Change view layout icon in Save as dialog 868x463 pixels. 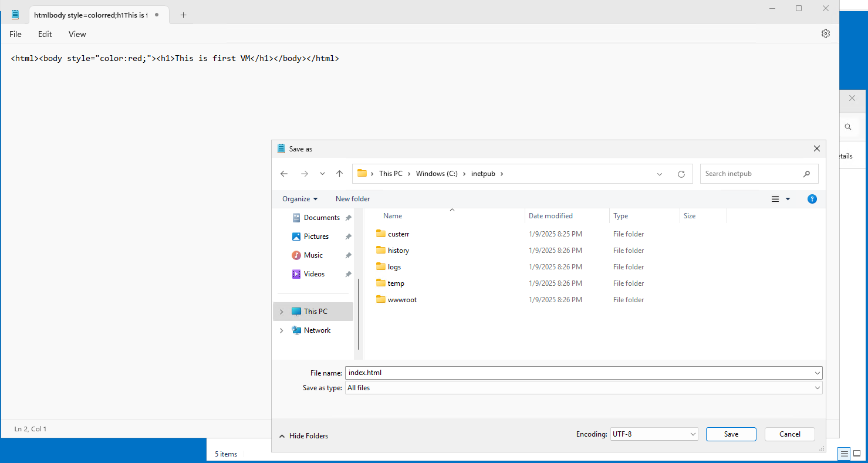pyautogui.click(x=775, y=199)
